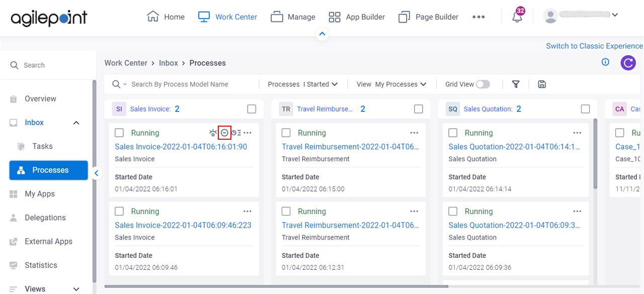Open notifications bell with 32 badge
This screenshot has height=294, width=644.
point(517,16)
